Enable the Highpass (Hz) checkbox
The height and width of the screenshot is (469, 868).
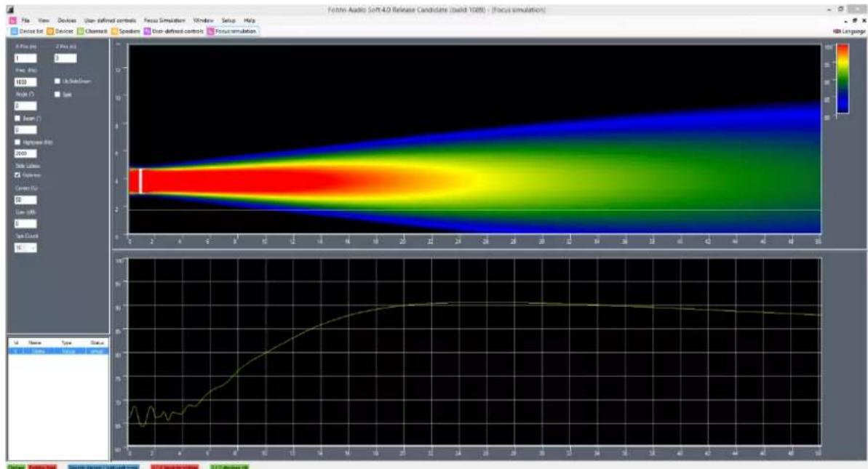coord(17,142)
